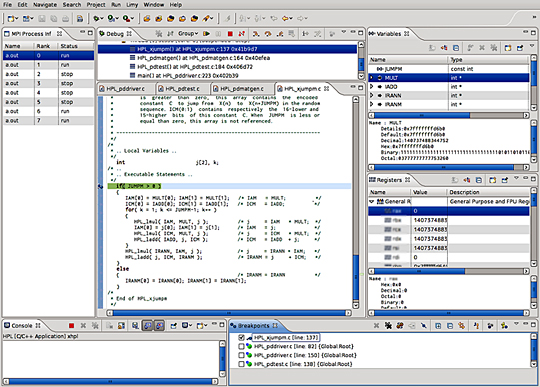540x387 pixels.
Task: Open the File menu
Action: point(7,4)
